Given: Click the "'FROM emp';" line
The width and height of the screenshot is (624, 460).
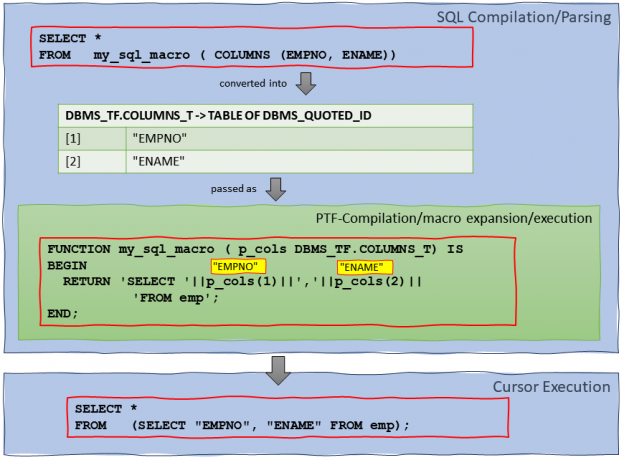Looking at the screenshot, I should tap(176, 298).
